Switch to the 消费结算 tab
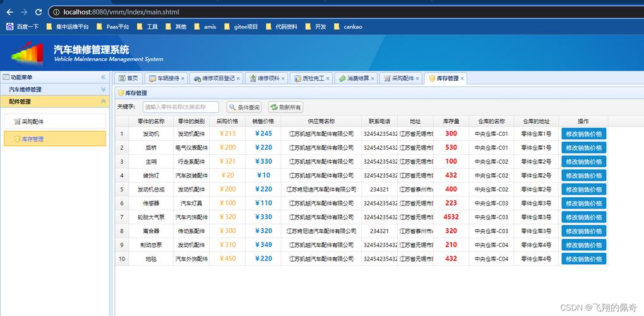 point(355,78)
